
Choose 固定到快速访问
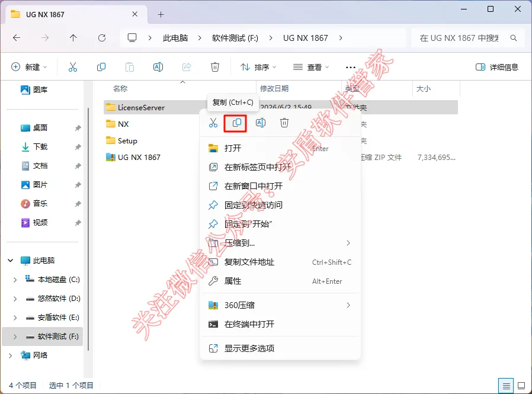[x=280, y=205]
